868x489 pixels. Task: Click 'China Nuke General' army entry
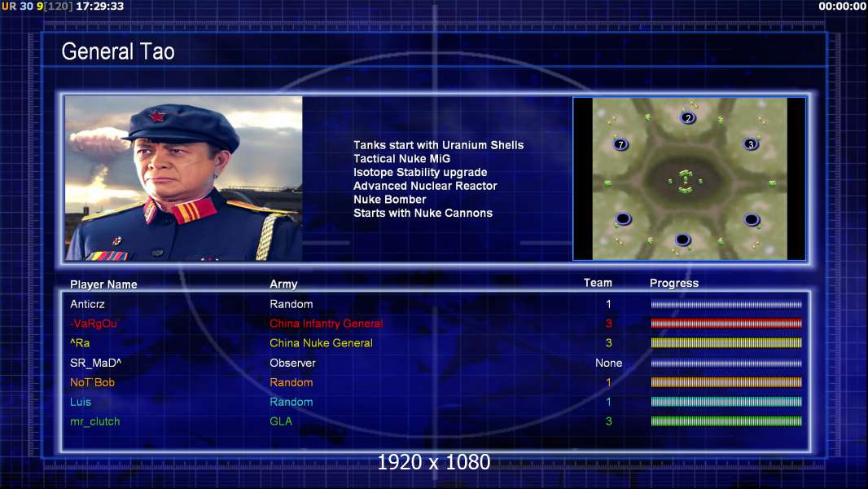tap(321, 343)
